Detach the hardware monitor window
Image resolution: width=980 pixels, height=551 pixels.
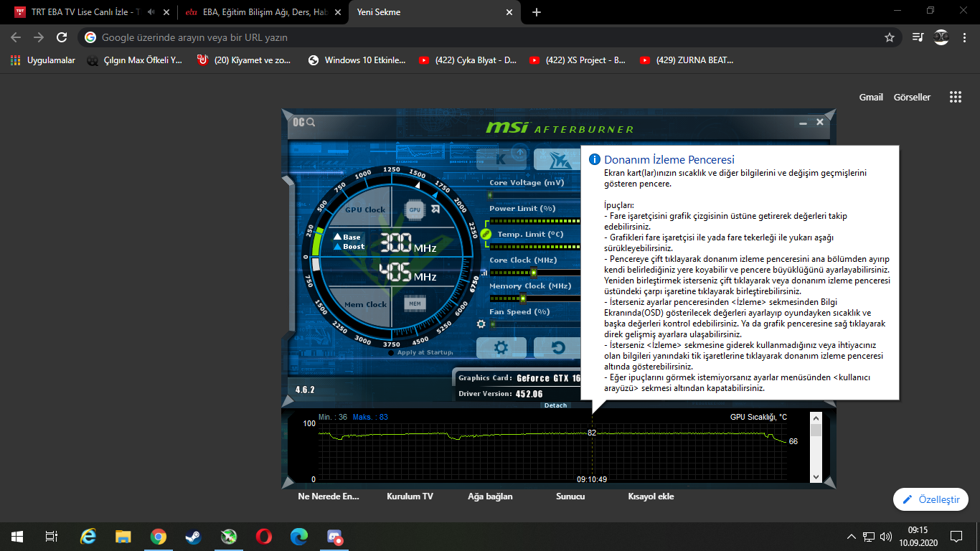tap(555, 405)
